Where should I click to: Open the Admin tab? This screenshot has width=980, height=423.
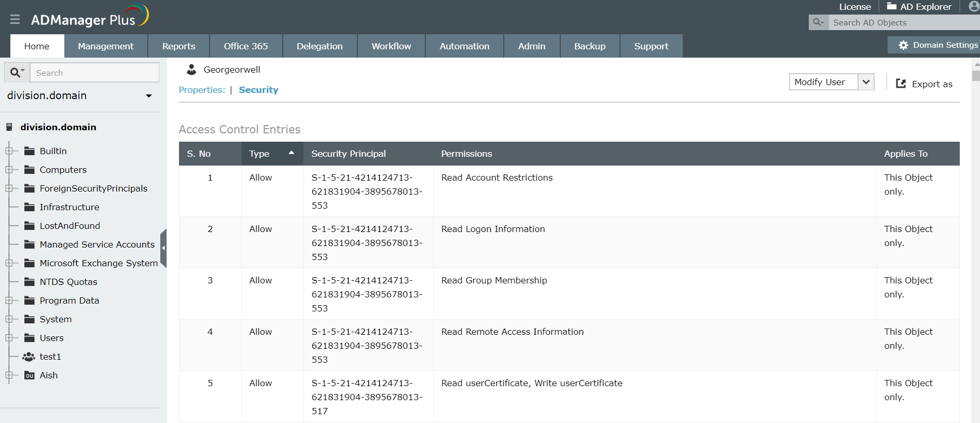click(532, 46)
